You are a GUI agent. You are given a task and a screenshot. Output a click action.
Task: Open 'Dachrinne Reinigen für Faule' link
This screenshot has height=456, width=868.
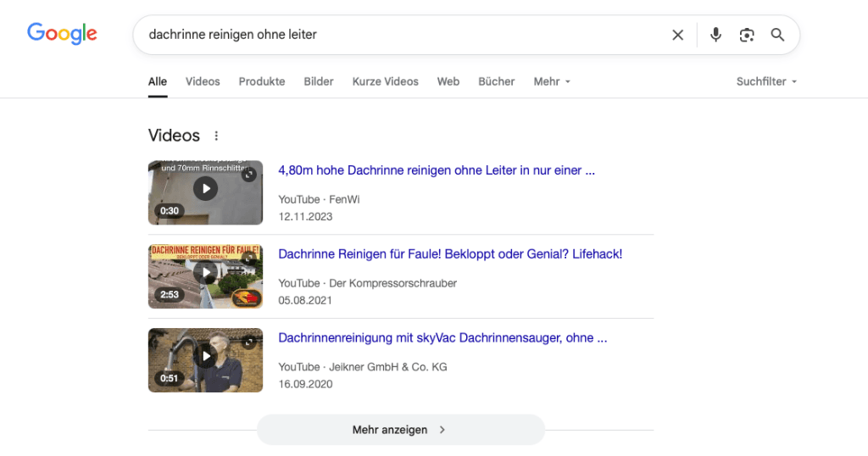pyautogui.click(x=450, y=254)
